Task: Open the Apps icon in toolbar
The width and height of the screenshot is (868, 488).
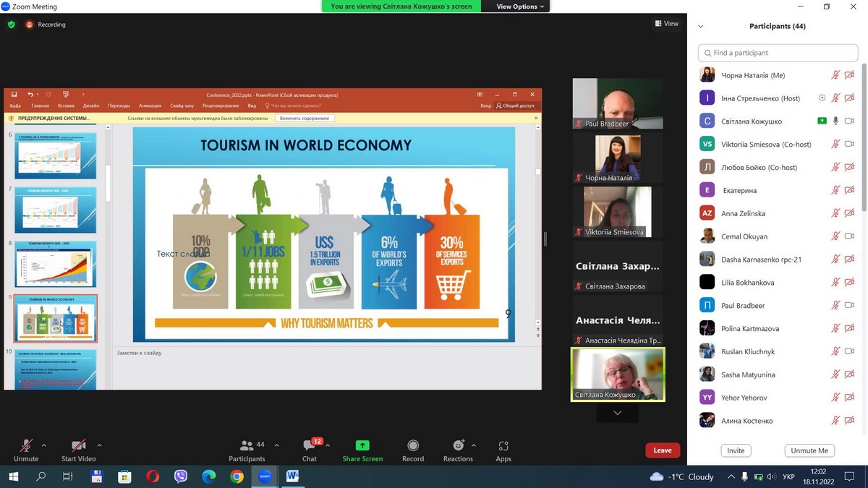Action: click(503, 446)
